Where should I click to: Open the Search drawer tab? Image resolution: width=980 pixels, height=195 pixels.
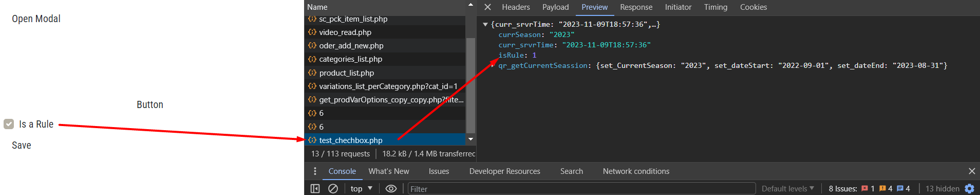572,171
